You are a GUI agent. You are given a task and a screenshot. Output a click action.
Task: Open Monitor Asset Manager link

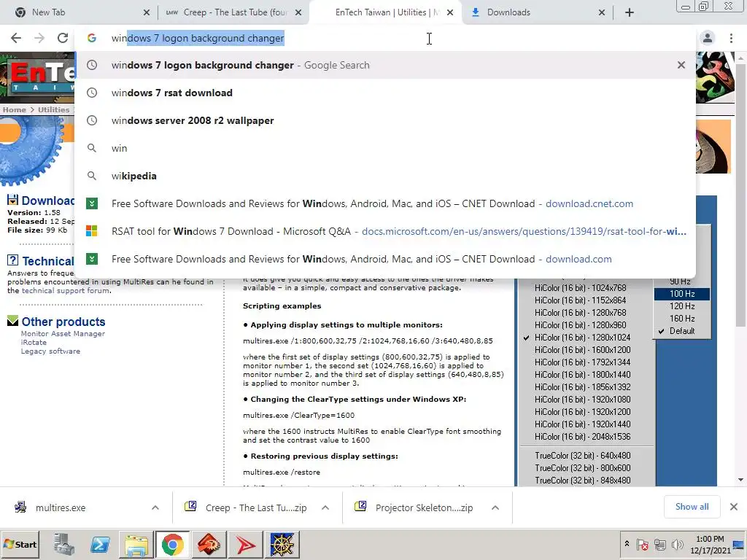pyautogui.click(x=63, y=334)
